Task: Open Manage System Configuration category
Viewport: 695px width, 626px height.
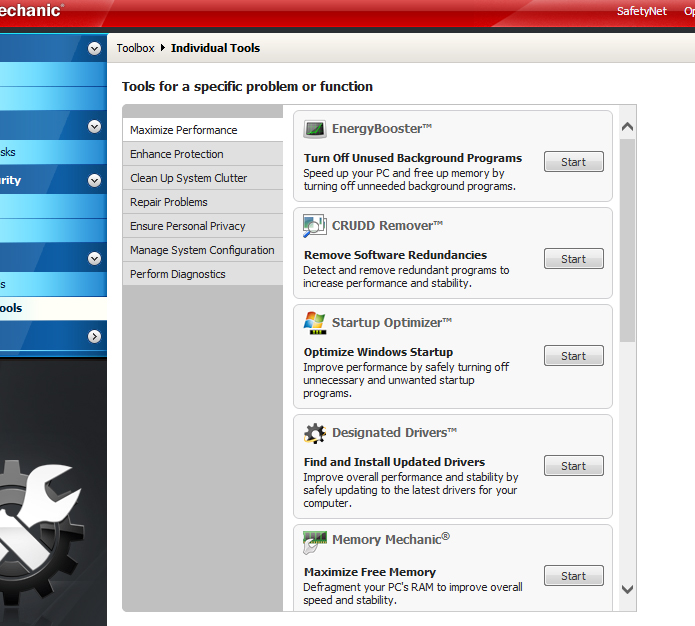Action: (203, 250)
